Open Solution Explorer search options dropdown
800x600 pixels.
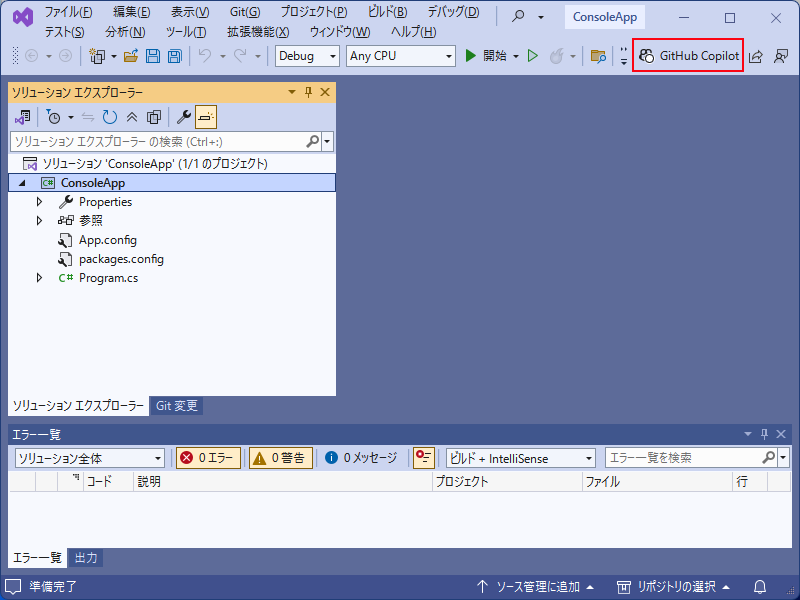[x=328, y=141]
